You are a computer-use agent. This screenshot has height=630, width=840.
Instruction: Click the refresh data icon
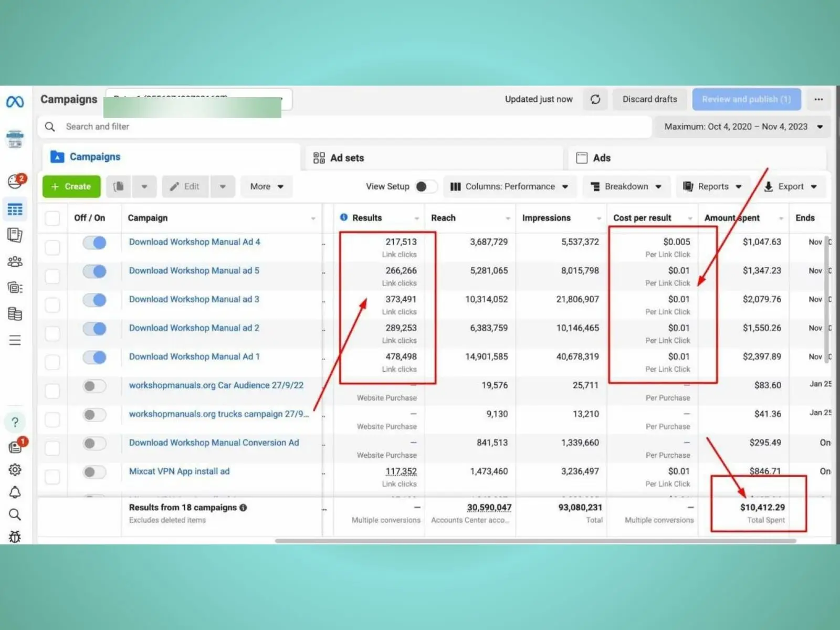click(x=595, y=99)
